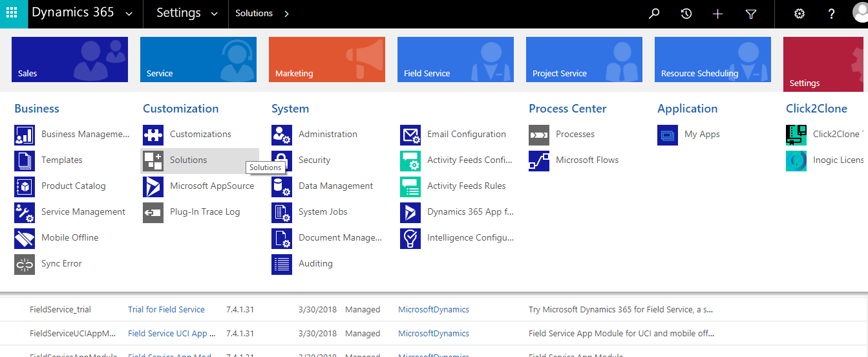This screenshot has height=357, width=868.
Task: Open MicrosoftDynamics publisher in FieldService_trial row
Action: (x=434, y=309)
